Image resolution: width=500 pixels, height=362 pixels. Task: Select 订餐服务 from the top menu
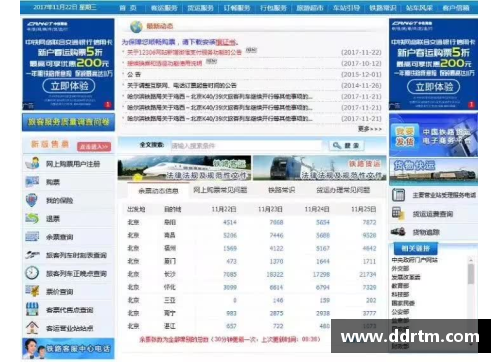tap(237, 8)
